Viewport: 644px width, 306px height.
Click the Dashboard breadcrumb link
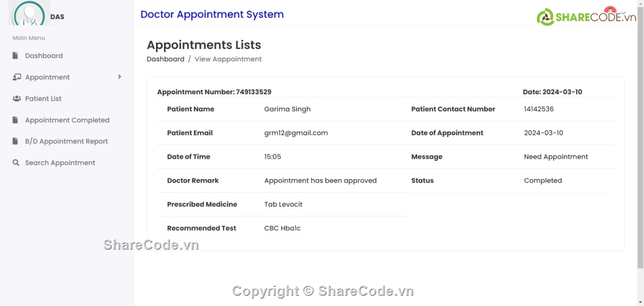tap(165, 59)
